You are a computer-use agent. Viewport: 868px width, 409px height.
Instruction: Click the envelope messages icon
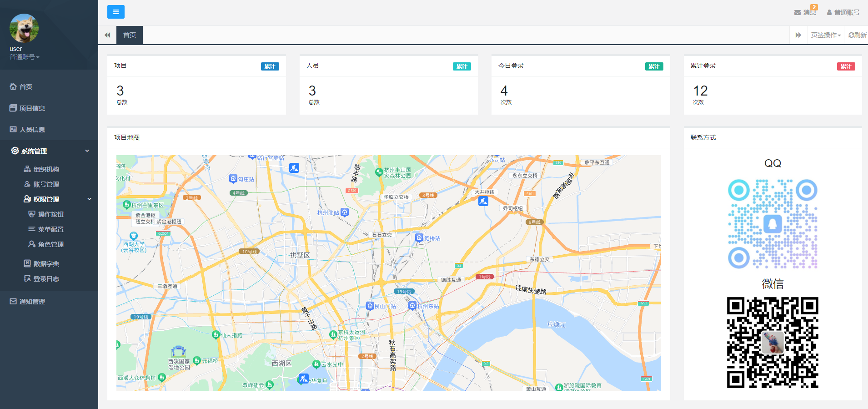[x=797, y=13]
